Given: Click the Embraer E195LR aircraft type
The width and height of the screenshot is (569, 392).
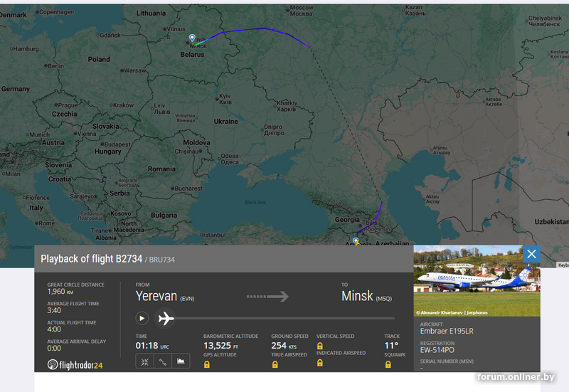Looking at the screenshot, I should [x=447, y=331].
